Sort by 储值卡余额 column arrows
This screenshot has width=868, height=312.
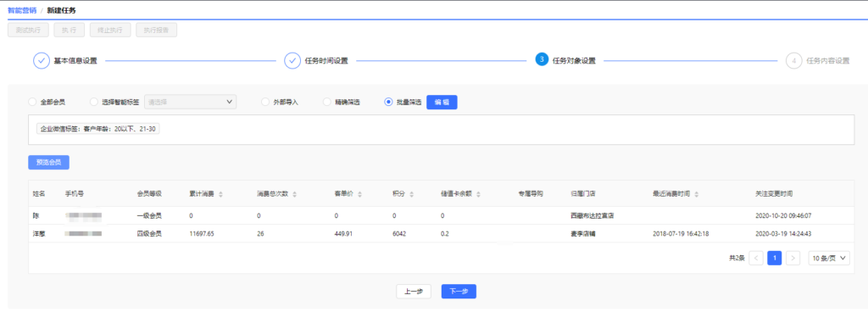(478, 194)
